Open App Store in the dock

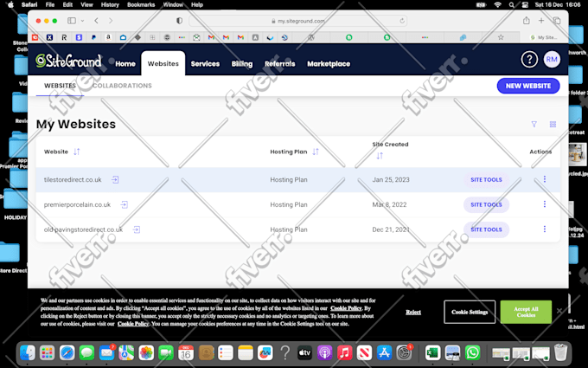[384, 352]
